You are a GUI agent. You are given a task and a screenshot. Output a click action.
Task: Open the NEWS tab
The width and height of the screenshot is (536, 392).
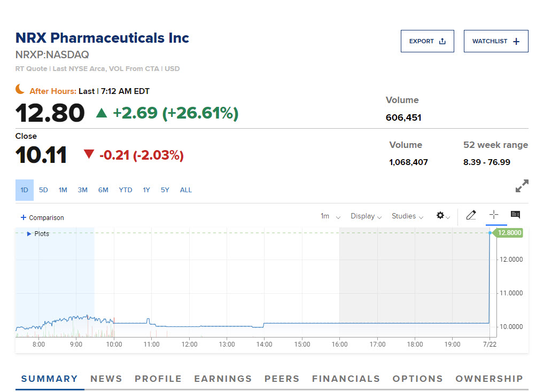(106, 379)
